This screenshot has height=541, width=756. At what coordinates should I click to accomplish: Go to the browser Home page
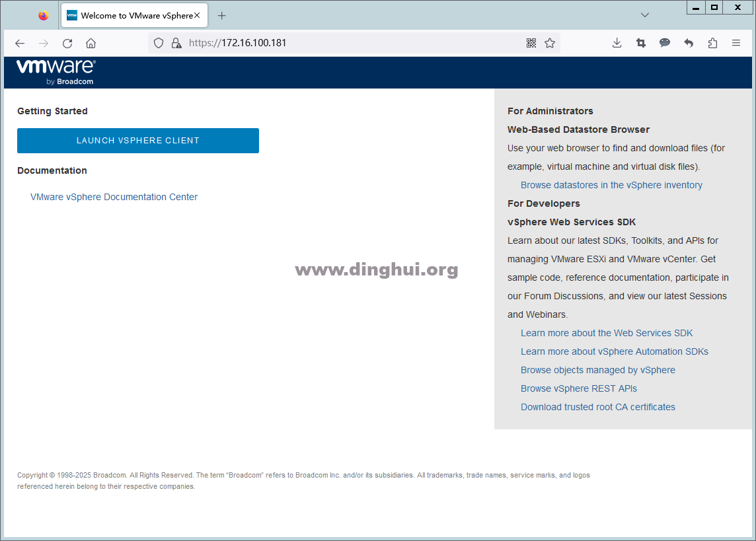pos(91,43)
